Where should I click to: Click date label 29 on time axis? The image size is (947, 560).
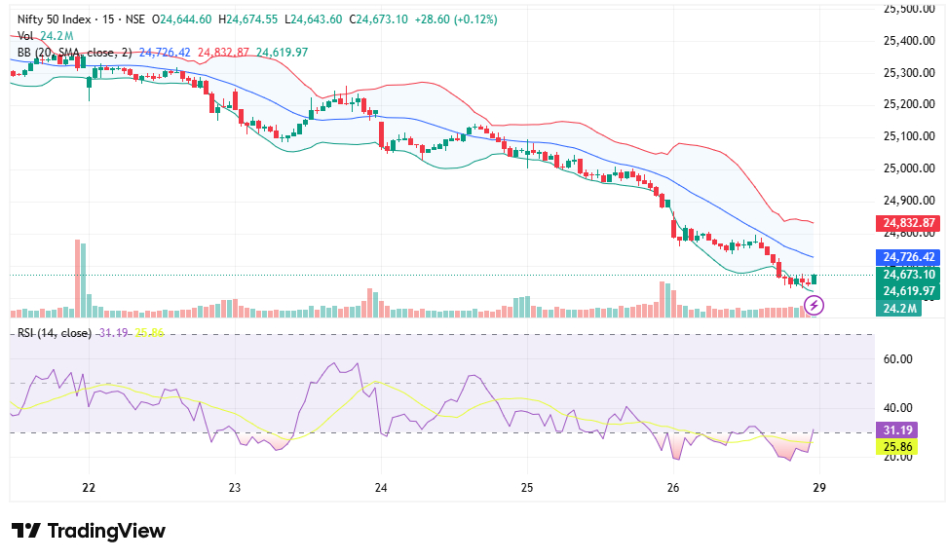(x=819, y=488)
